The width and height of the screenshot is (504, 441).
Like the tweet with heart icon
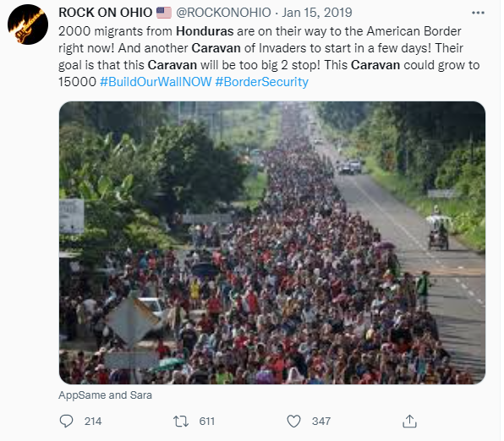[x=293, y=421]
